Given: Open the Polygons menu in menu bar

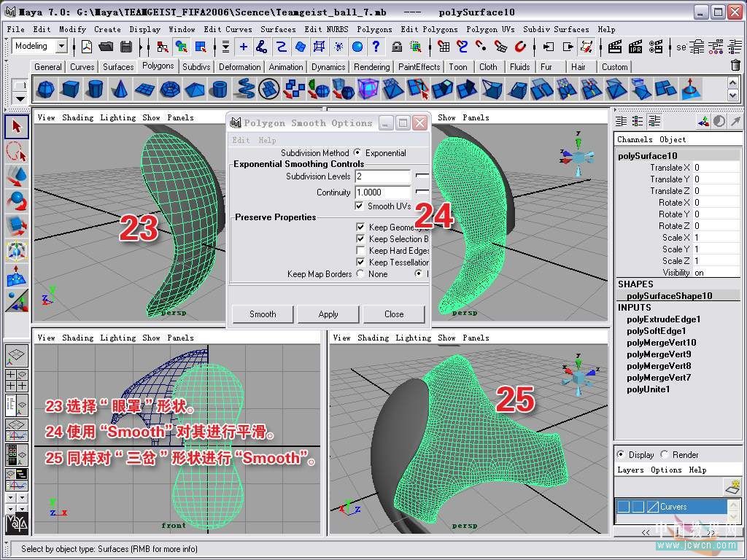Looking at the screenshot, I should coord(374,29).
